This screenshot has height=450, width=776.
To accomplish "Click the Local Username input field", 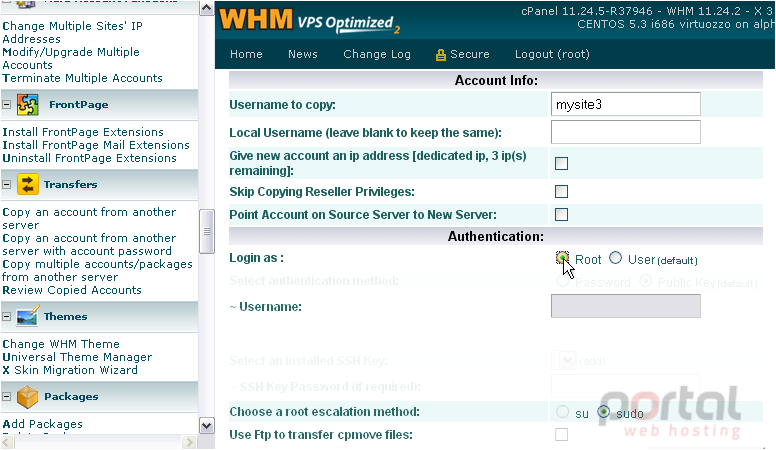I will coord(626,132).
